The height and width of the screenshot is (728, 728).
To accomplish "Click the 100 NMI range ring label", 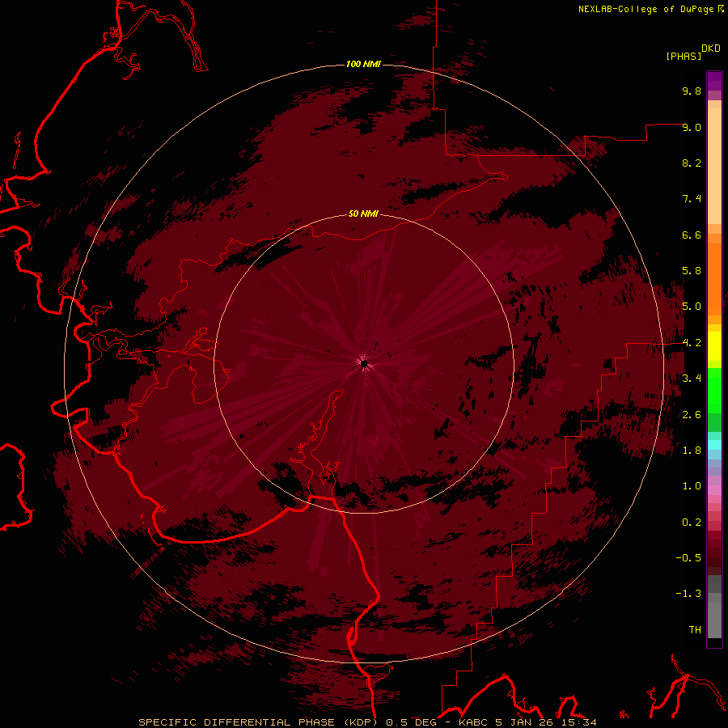I will 363,64.
